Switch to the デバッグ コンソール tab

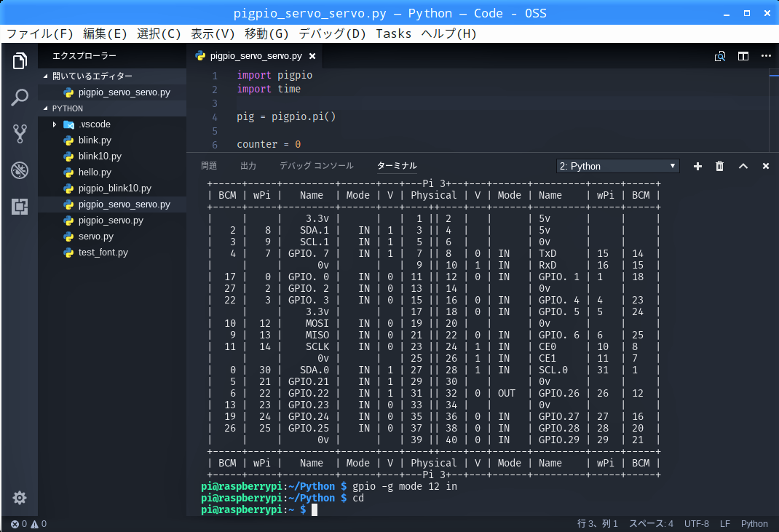[x=317, y=166]
